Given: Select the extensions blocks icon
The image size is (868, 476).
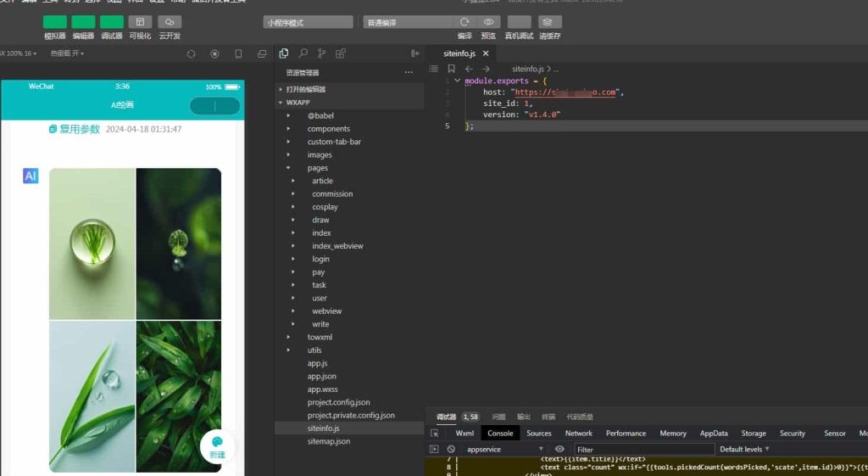Looking at the screenshot, I should click(x=341, y=53).
